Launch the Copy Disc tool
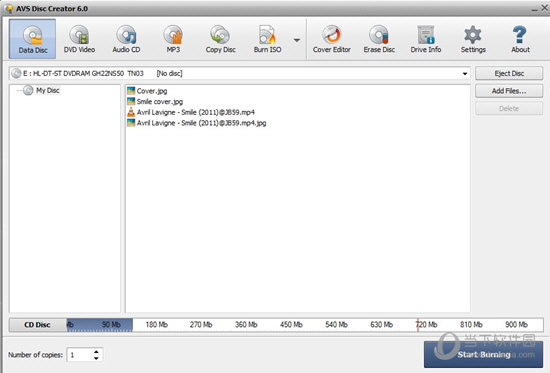 (x=220, y=39)
